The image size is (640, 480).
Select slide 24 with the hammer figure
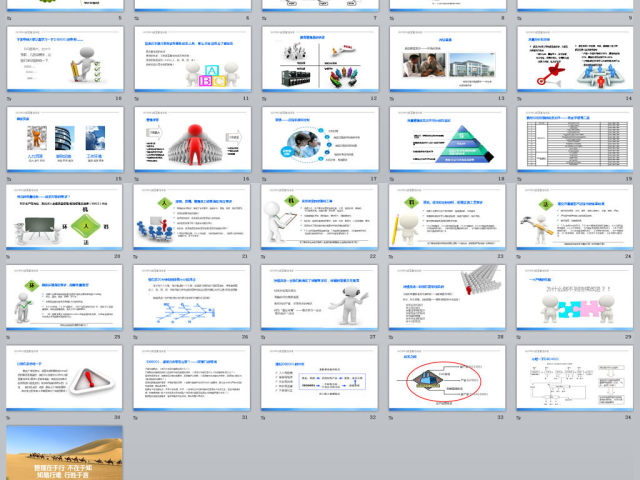tap(575, 219)
